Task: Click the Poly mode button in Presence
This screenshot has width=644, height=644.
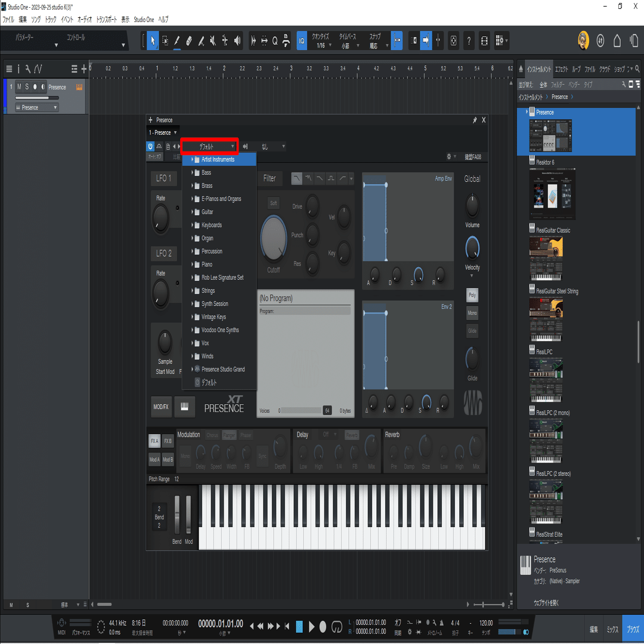Action: (472, 295)
